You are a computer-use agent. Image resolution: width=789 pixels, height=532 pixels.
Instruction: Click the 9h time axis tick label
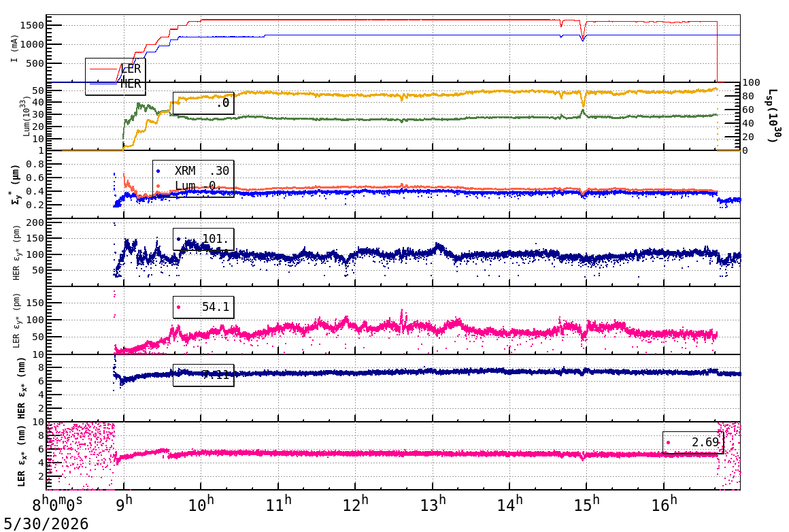(124, 504)
